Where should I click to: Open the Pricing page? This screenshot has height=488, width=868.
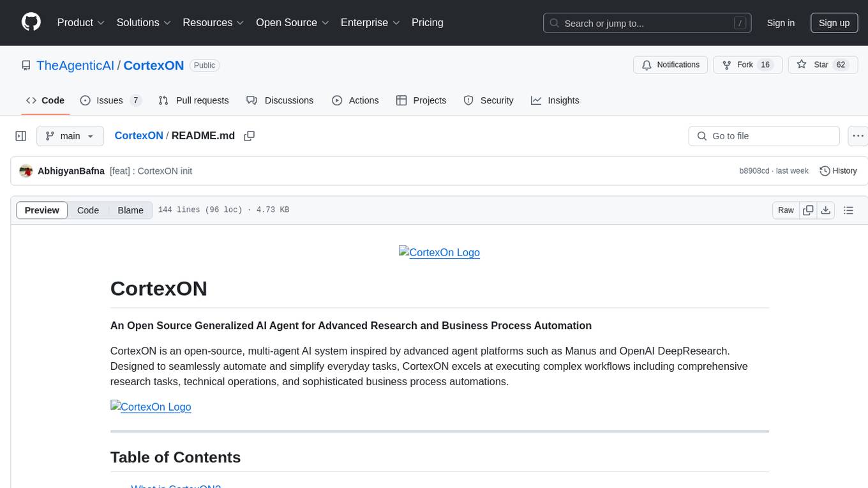pyautogui.click(x=428, y=22)
